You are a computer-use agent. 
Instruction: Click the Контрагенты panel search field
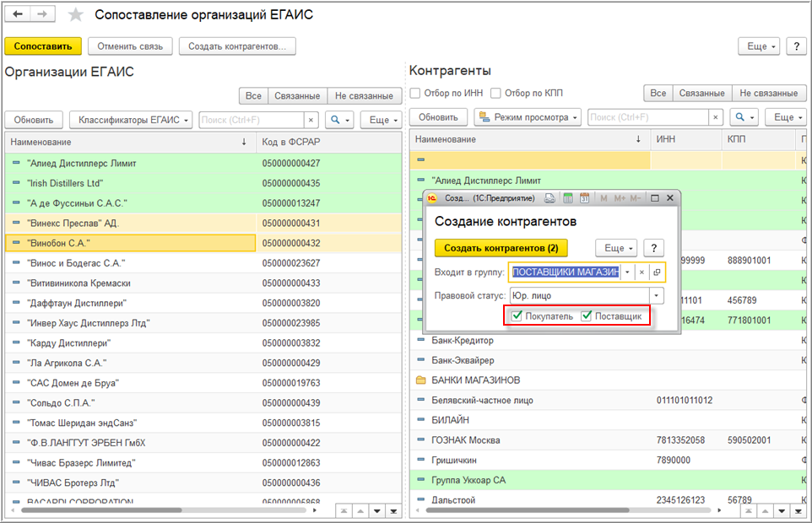(648, 117)
